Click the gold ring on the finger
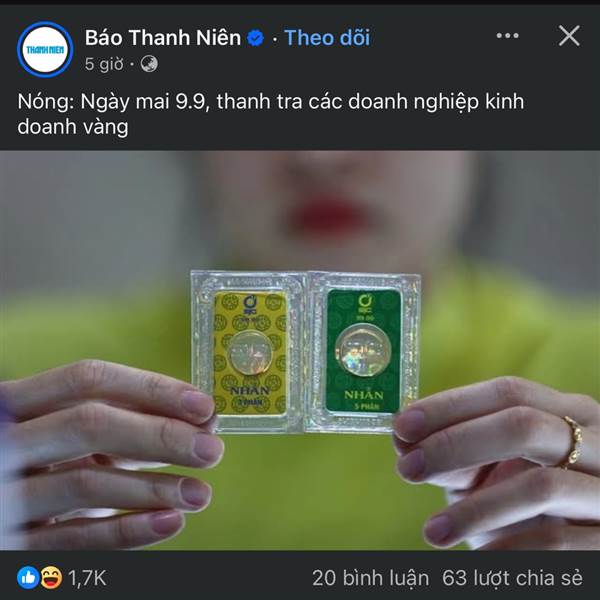The image size is (600, 600). (572, 442)
